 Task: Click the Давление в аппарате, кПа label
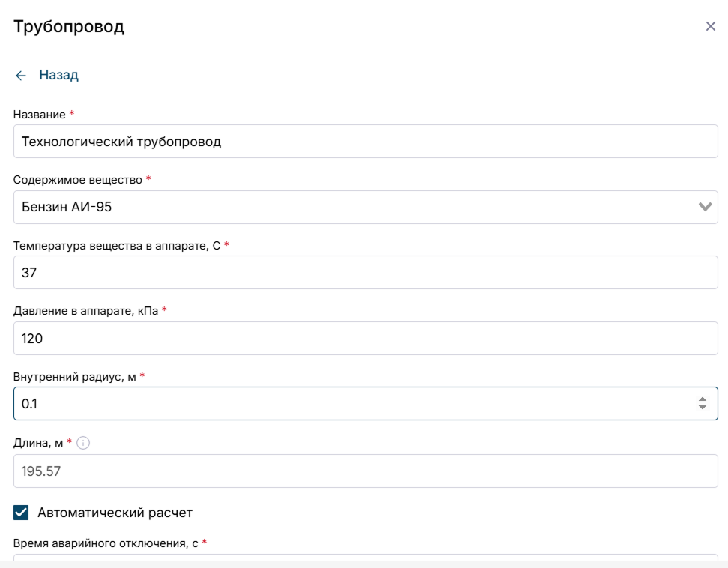[x=86, y=311]
